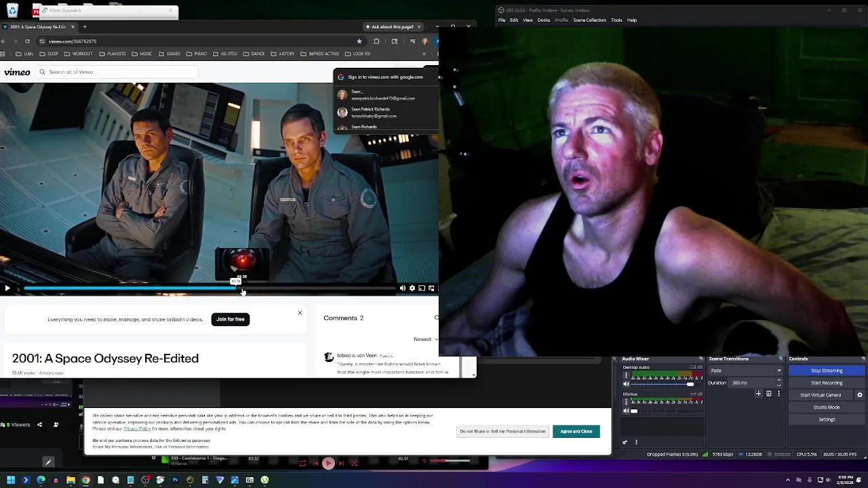Screen dimensions: 868x488
Task: Remove scene transition with trash icon
Action: pos(769,394)
